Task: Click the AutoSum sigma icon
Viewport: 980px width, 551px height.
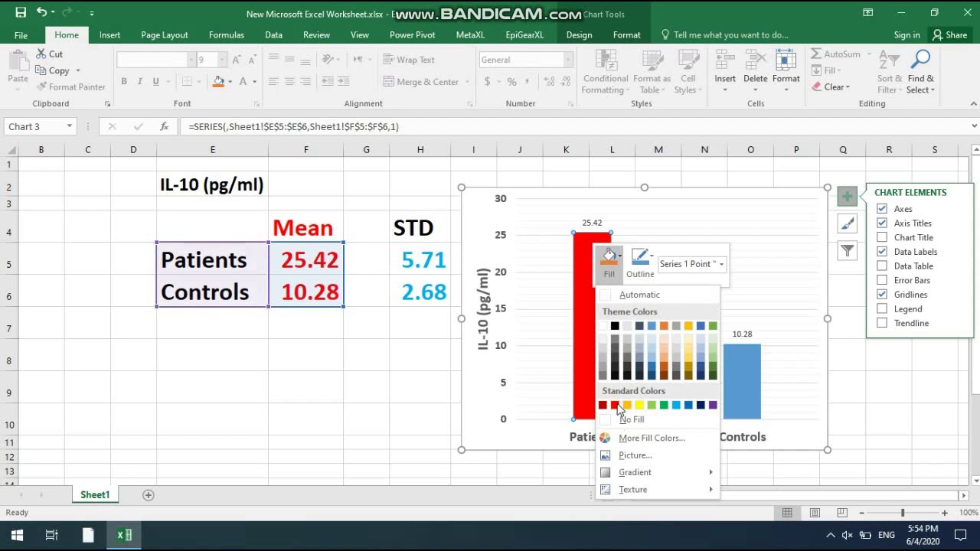Action: pos(816,54)
